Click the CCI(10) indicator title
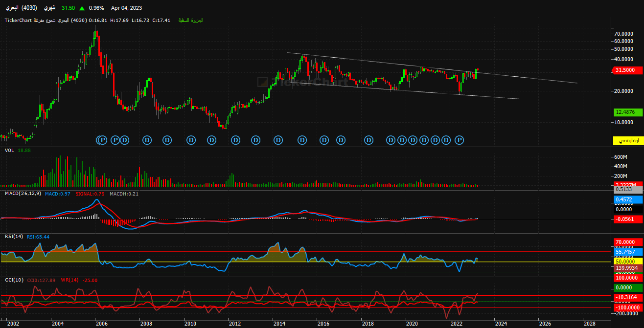Screen dimensions: 644x328 coord(15,280)
